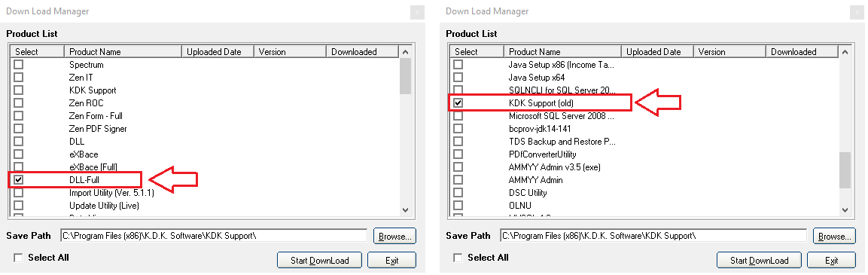Click the right window Save Path field
This screenshot has width=868, height=275.
point(653,236)
